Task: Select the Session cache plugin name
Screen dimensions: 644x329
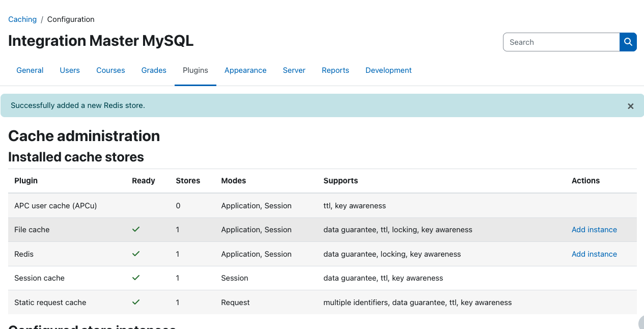Action: pos(39,278)
